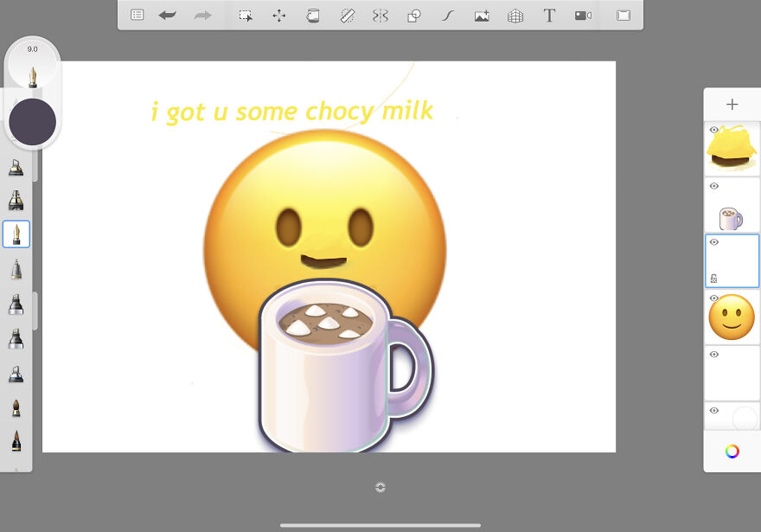
Task: Select the Flood Fill bucket tool
Action: tap(313, 16)
